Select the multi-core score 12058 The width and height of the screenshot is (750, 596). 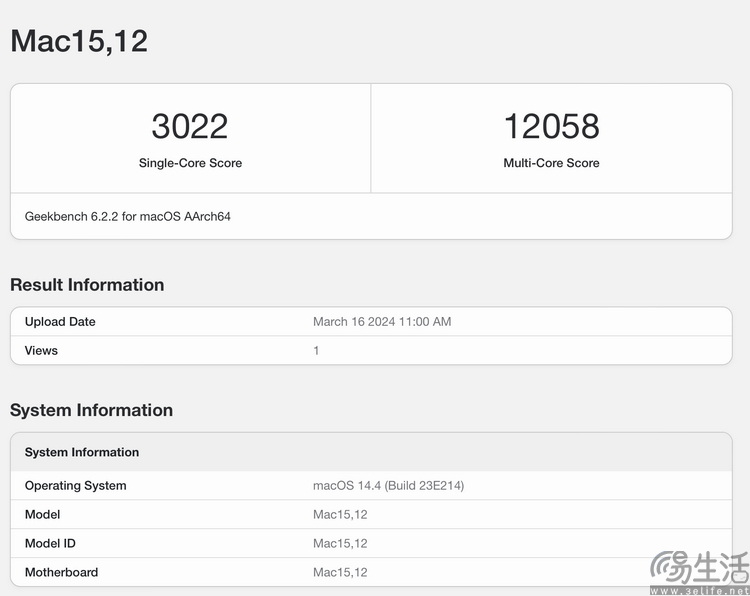point(551,126)
